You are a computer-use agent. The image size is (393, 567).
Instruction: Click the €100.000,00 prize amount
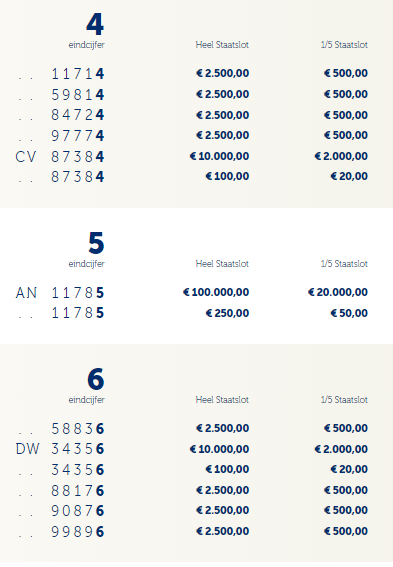point(216,292)
